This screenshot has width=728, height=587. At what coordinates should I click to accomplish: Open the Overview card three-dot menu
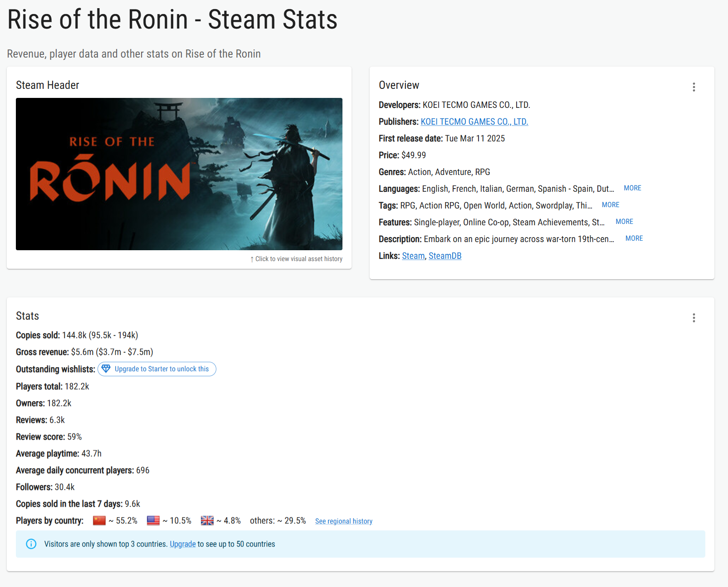point(694,87)
